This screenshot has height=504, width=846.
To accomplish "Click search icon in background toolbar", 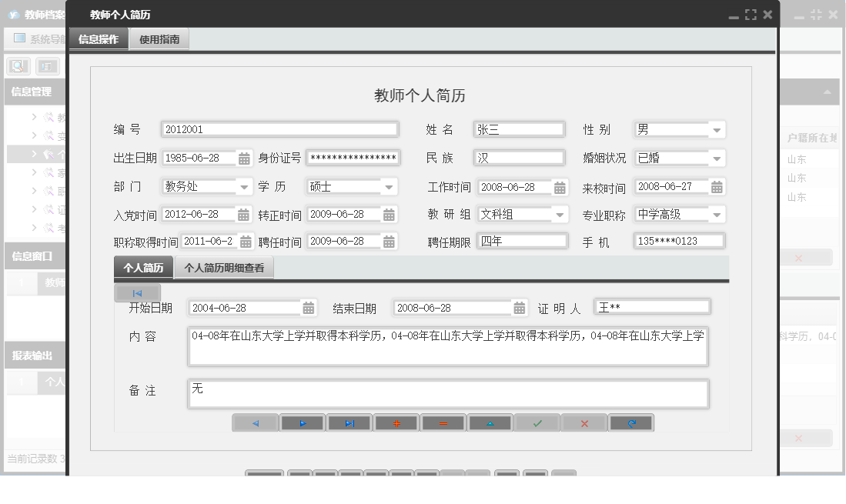I will (x=18, y=66).
